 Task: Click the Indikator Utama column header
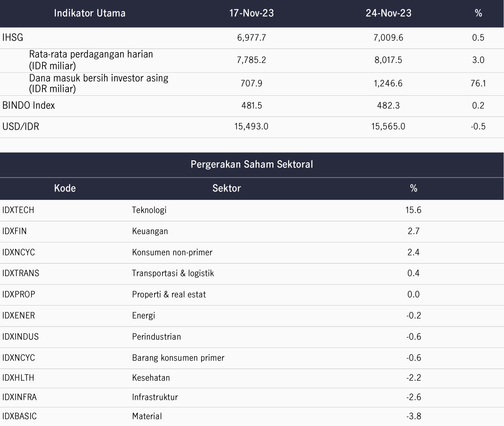tap(89, 13)
